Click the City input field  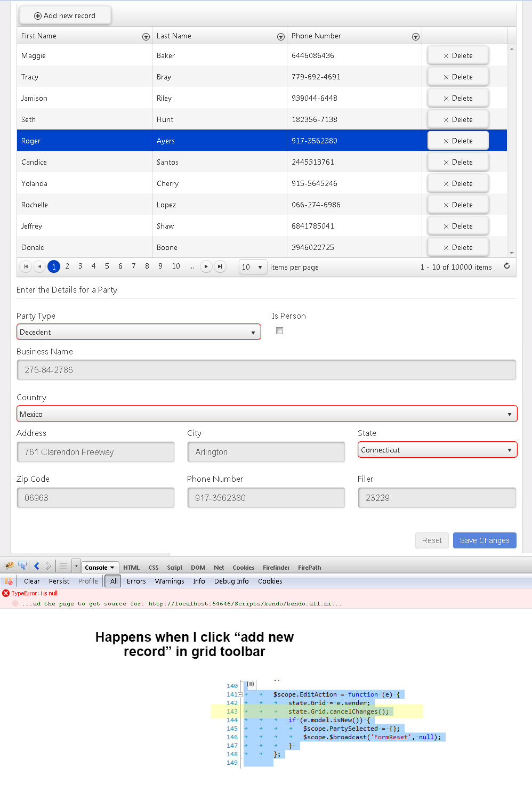[x=266, y=452]
